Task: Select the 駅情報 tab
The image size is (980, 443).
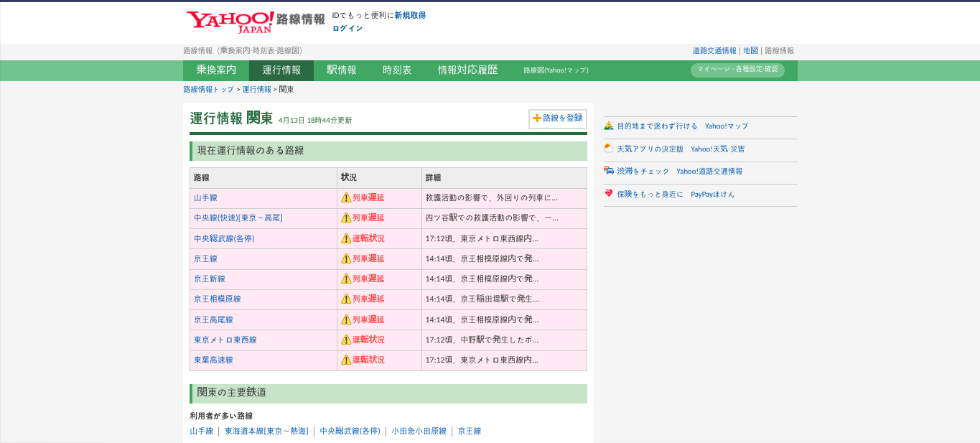Action: [x=340, y=70]
